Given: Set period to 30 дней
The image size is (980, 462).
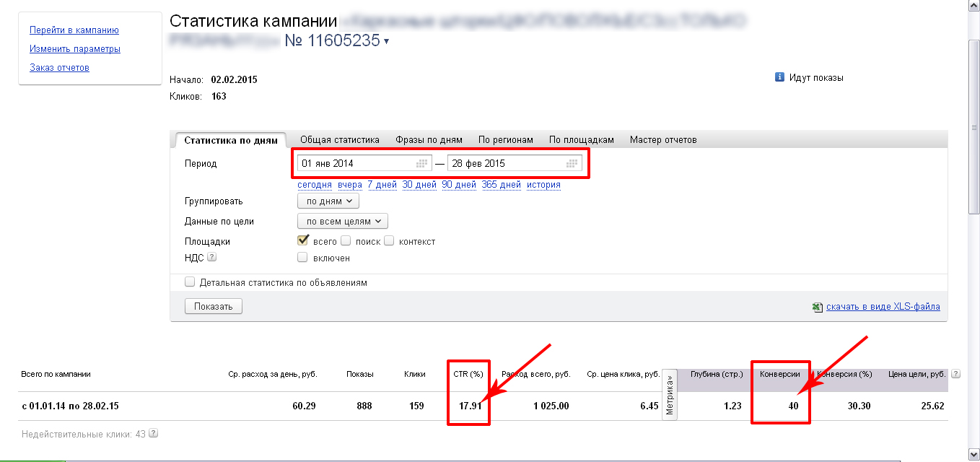Looking at the screenshot, I should (419, 185).
